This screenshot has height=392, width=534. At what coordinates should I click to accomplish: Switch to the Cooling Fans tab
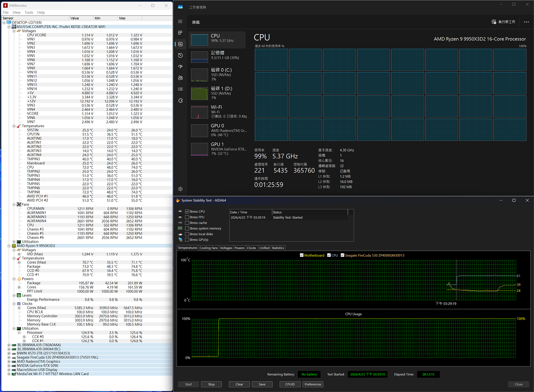pos(208,248)
